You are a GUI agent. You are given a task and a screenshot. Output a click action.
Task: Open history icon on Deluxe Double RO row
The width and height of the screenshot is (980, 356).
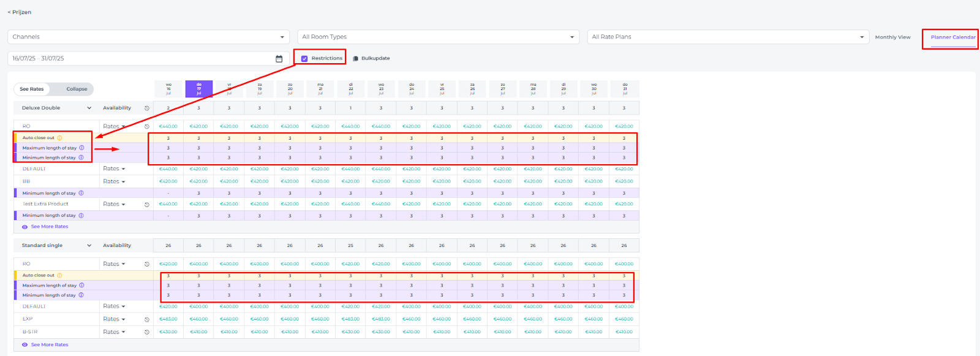(x=147, y=127)
